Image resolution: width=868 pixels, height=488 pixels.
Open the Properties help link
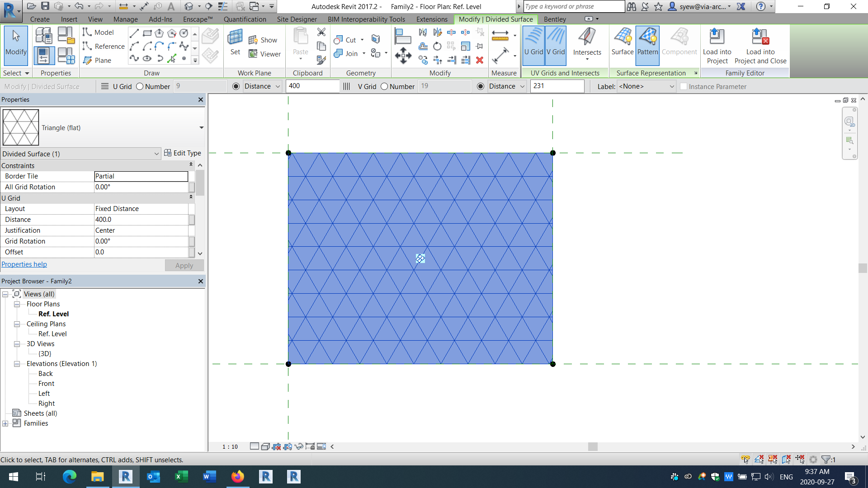click(24, 264)
